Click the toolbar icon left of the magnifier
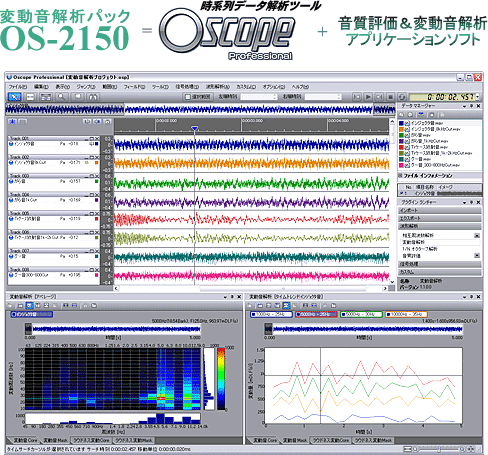This screenshot has width=488, height=455. (46, 97)
